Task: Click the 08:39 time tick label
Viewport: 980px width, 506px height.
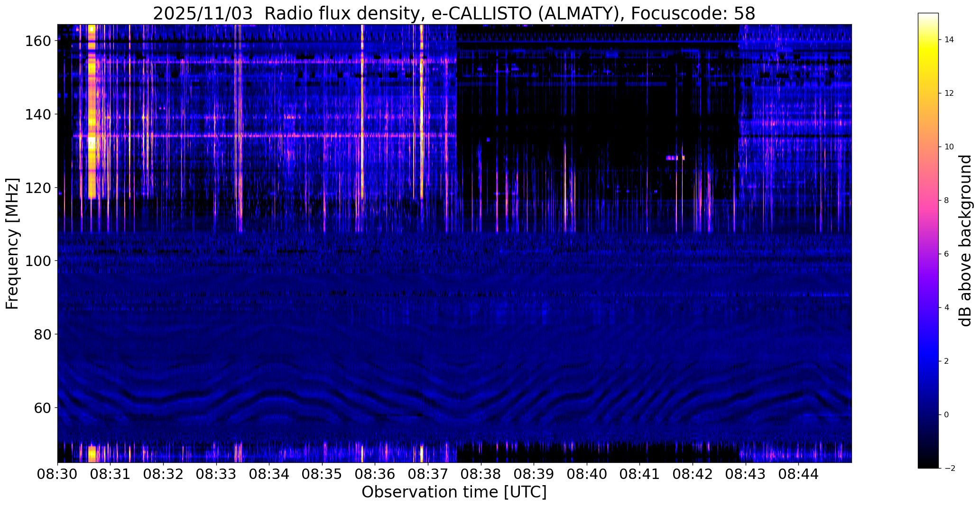Action: 534,474
